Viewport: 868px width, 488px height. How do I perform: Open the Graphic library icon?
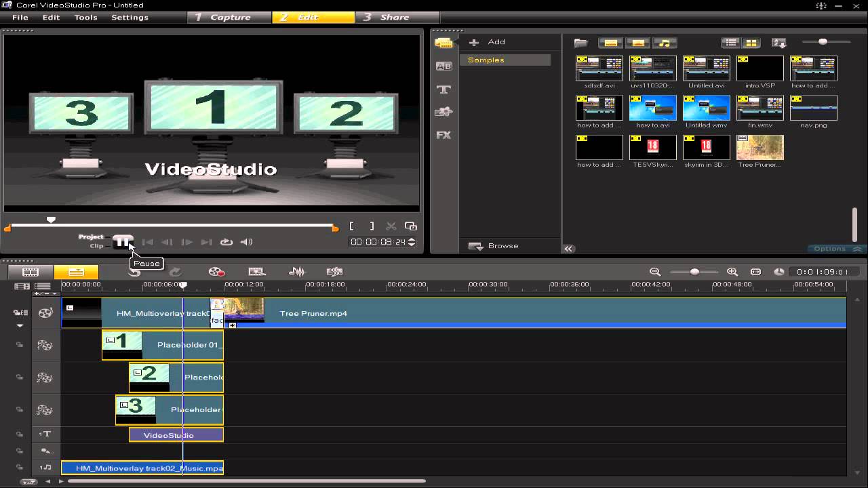pyautogui.click(x=443, y=112)
